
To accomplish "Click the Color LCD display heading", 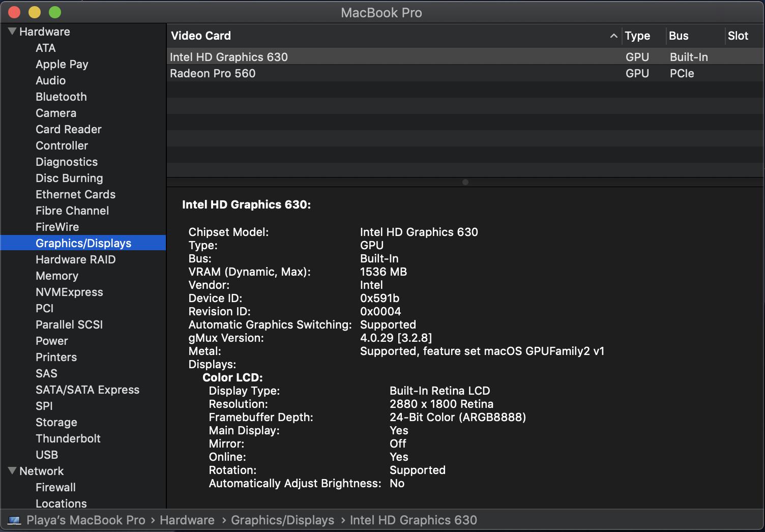I will tap(232, 377).
